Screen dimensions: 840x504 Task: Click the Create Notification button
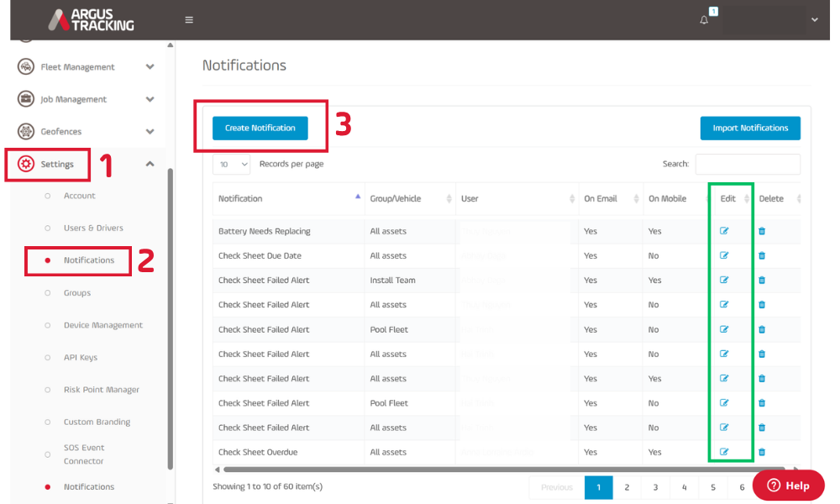[260, 128]
